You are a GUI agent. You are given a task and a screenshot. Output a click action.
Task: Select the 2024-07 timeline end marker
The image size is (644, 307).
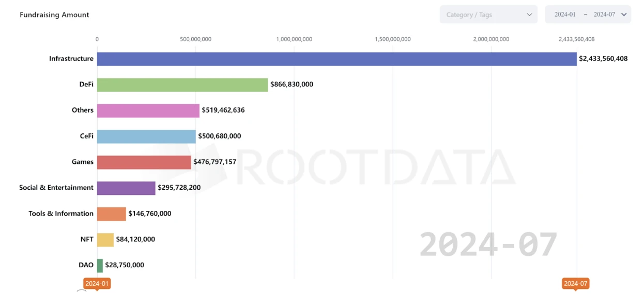click(x=576, y=284)
